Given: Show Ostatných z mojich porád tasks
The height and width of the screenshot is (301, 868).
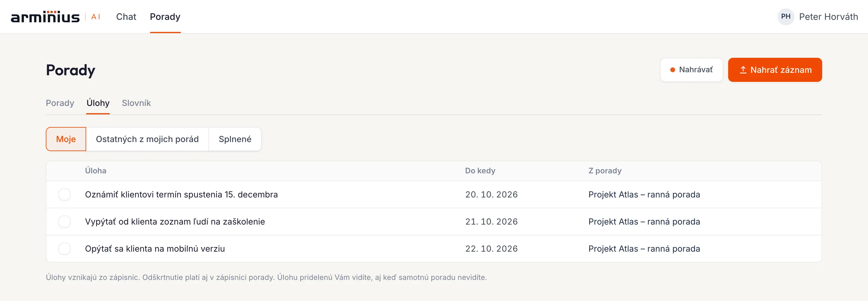Looking at the screenshot, I should click(147, 139).
